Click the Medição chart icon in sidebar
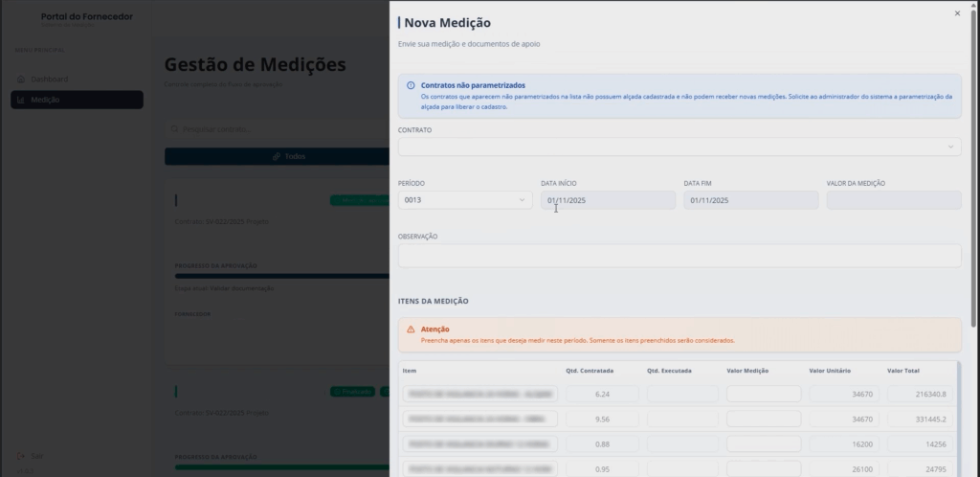The image size is (980, 477). click(x=21, y=100)
